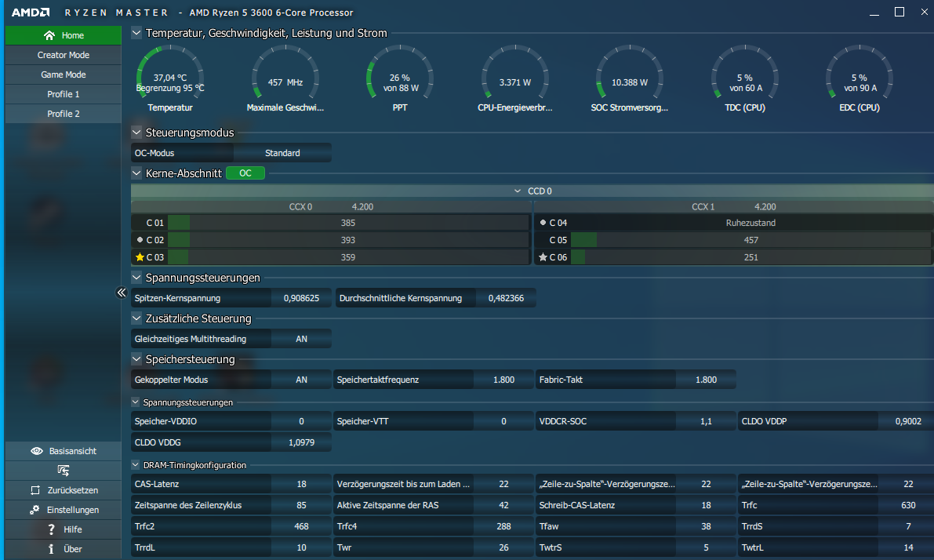Viewport: 934px width, 560px height.
Task: Click the Einstellungen gear icon
Action: (35, 510)
